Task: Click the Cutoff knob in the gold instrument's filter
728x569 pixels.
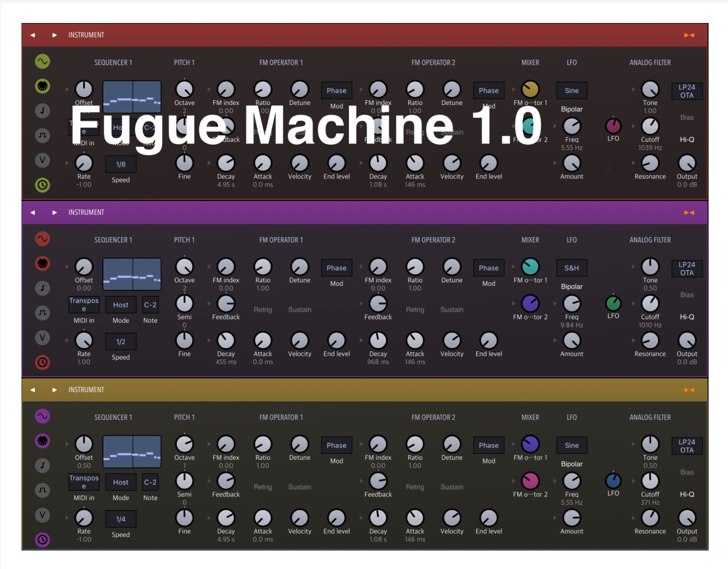Action: 650,481
